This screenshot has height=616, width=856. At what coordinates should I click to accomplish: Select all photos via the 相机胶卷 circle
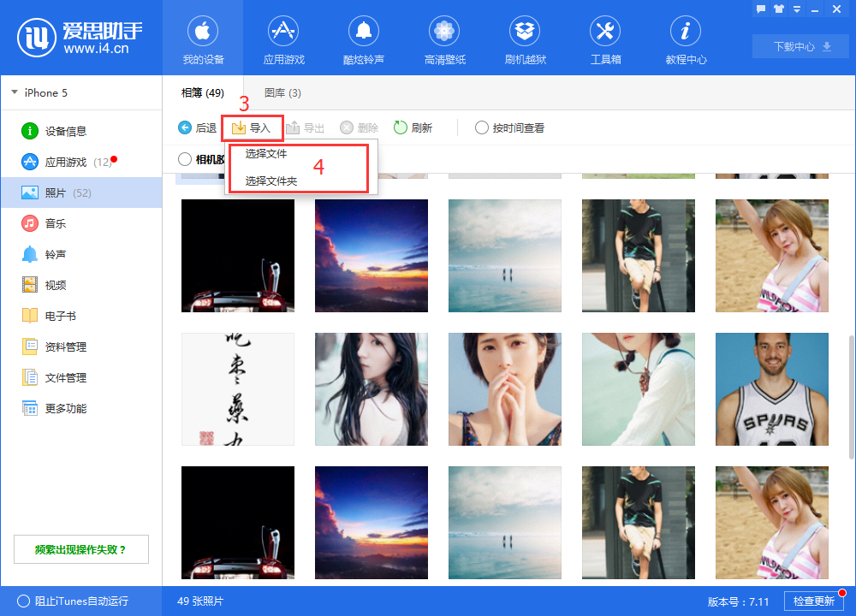click(x=183, y=158)
